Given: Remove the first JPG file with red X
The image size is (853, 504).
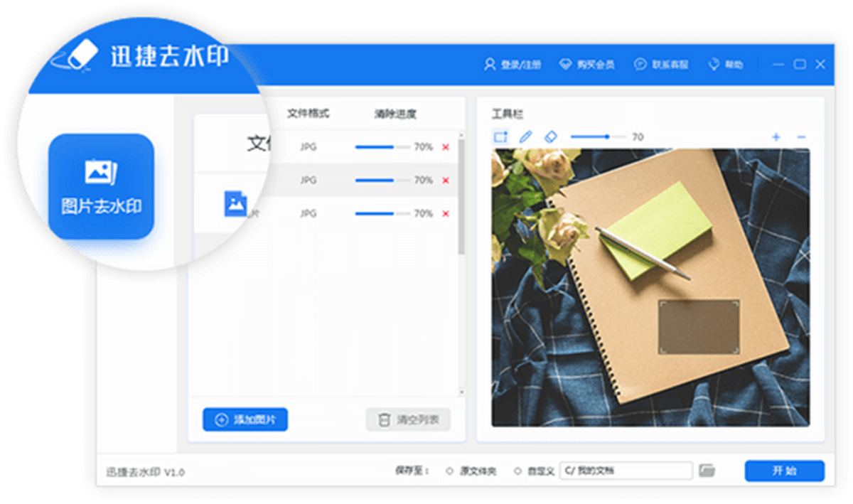Looking at the screenshot, I should [x=446, y=147].
